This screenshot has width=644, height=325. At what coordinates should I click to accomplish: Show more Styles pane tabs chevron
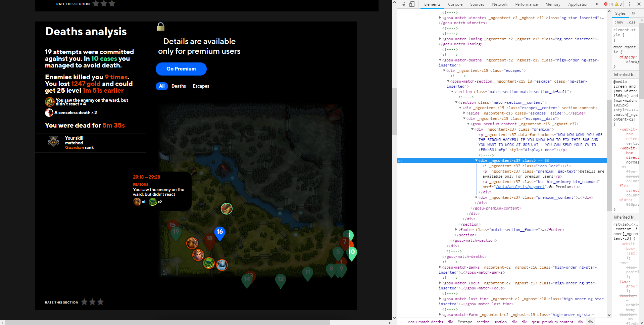(x=633, y=13)
